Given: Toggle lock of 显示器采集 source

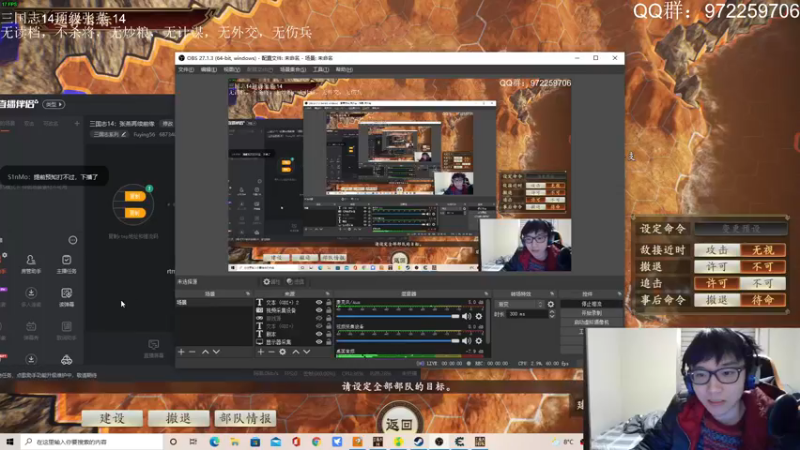Looking at the screenshot, I should click(329, 342).
